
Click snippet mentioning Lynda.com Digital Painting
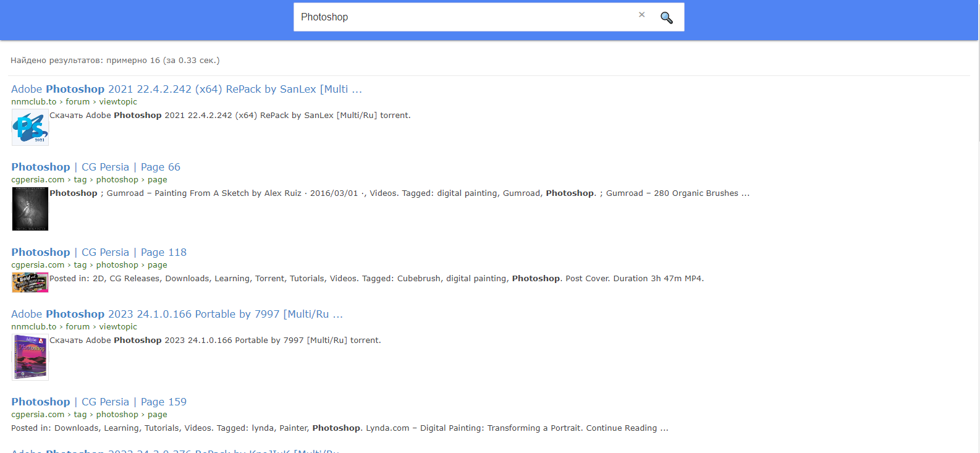(x=339, y=428)
